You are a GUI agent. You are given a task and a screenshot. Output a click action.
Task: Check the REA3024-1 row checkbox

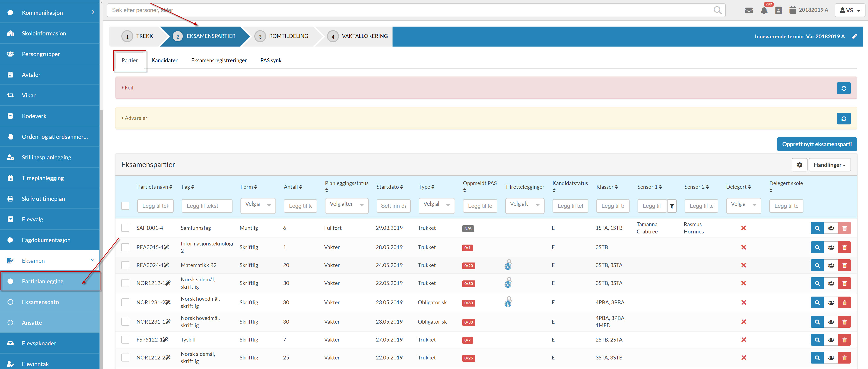pyautogui.click(x=125, y=265)
